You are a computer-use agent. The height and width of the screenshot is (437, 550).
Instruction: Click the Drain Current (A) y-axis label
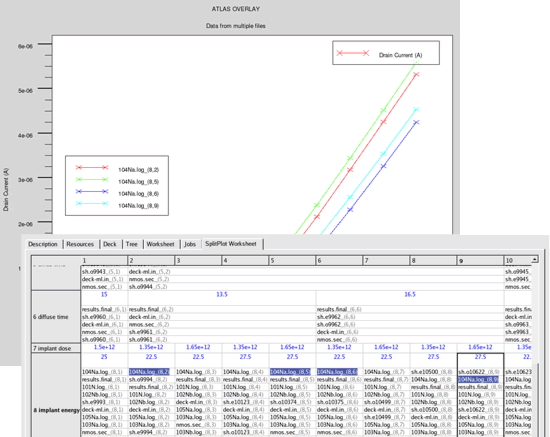point(6,190)
